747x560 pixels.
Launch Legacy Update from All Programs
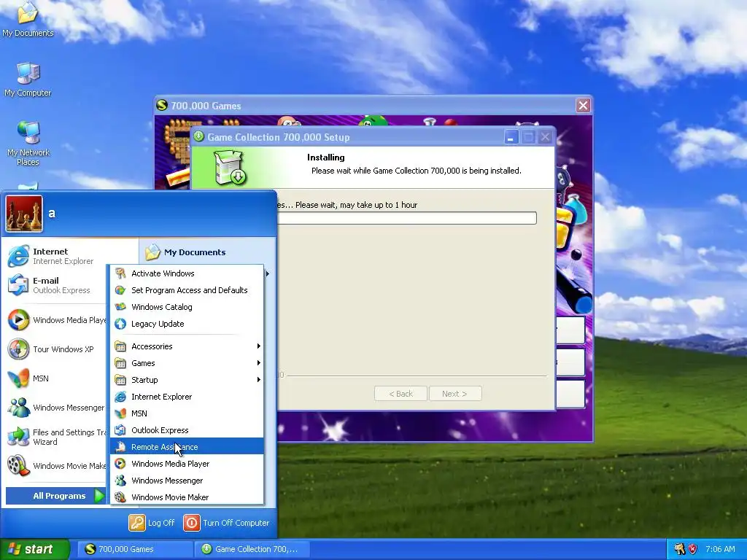click(x=187, y=324)
